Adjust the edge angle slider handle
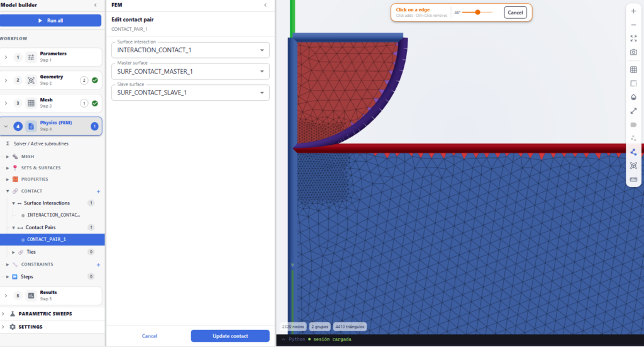The width and height of the screenshot is (644, 350). click(478, 13)
